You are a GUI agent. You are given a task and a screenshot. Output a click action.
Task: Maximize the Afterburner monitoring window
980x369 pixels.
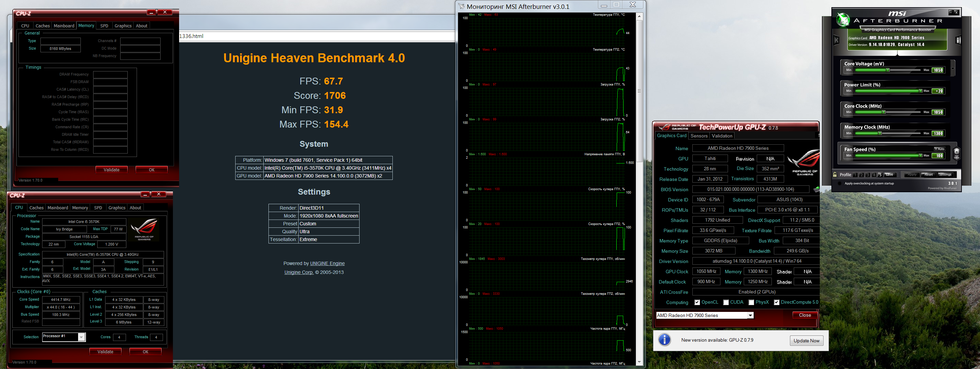[616, 4]
